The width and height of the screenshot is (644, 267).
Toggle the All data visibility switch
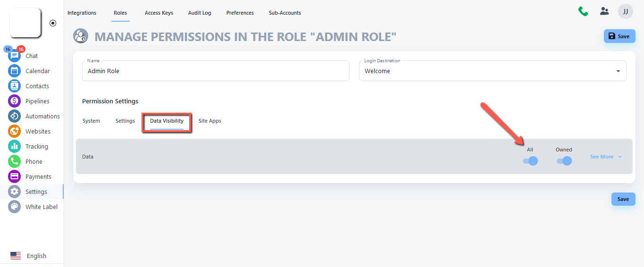click(x=530, y=161)
